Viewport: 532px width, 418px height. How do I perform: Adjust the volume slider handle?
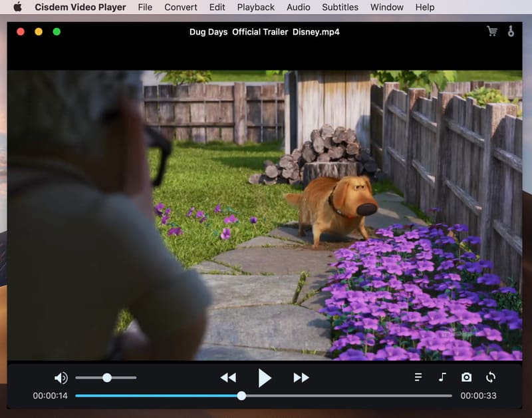107,377
